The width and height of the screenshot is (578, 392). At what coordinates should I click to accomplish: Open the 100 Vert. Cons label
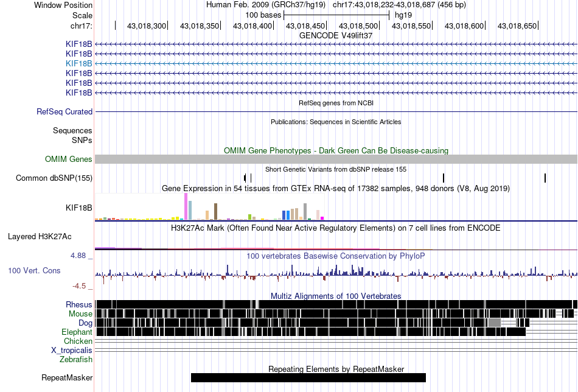pyautogui.click(x=34, y=270)
